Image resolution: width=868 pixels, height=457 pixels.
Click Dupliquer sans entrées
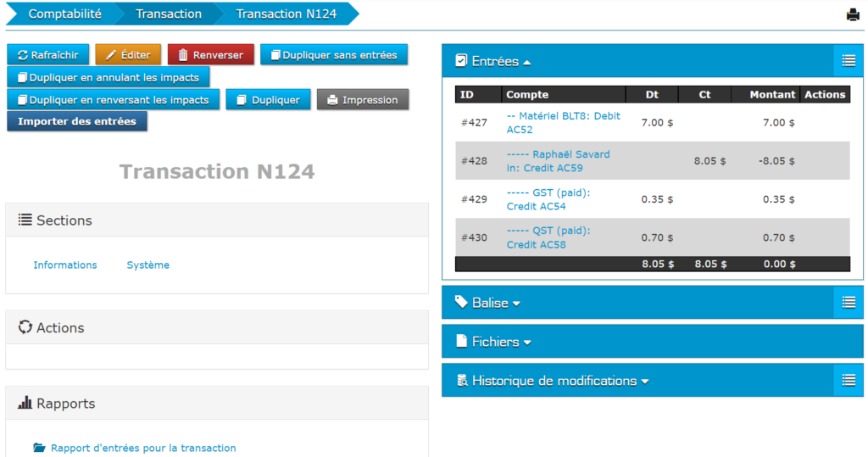[333, 55]
